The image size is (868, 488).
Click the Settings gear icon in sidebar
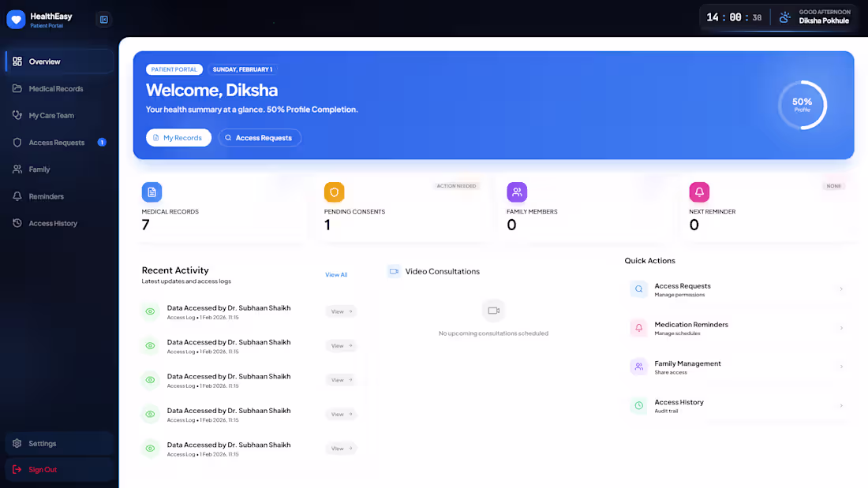tap(17, 443)
